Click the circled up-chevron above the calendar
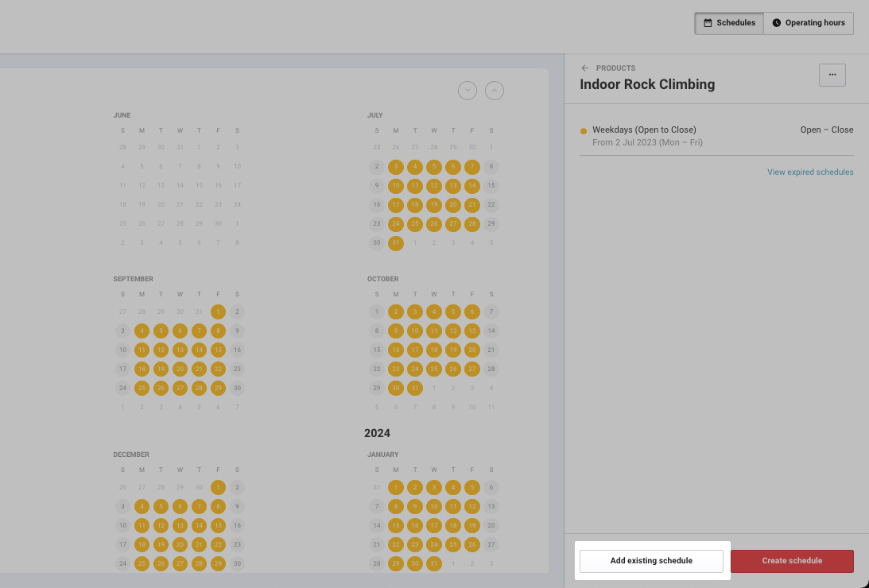Viewport: 869px width, 588px height. pyautogui.click(x=495, y=91)
